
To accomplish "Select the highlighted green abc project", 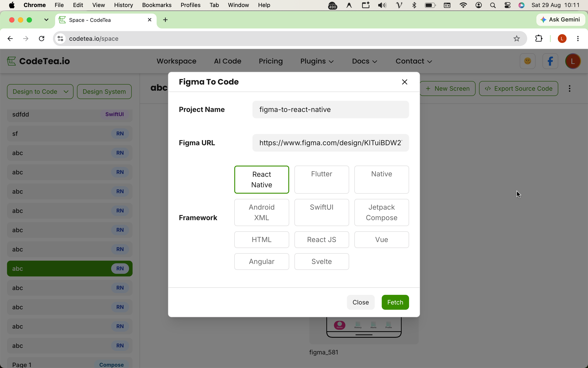I will pyautogui.click(x=70, y=269).
